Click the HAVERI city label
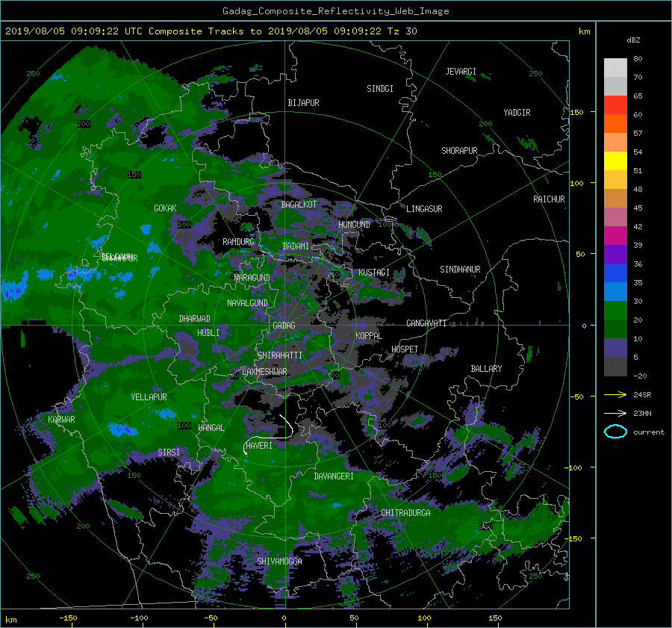 tap(259, 446)
